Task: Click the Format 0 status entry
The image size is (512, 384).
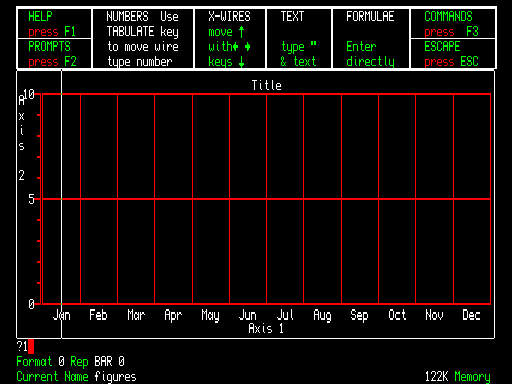Action: click(x=40, y=362)
